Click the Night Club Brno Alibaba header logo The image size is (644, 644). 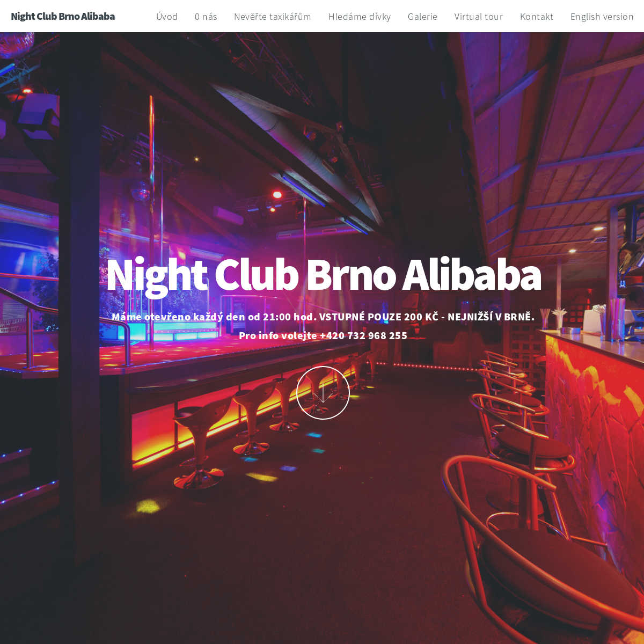pos(63,17)
